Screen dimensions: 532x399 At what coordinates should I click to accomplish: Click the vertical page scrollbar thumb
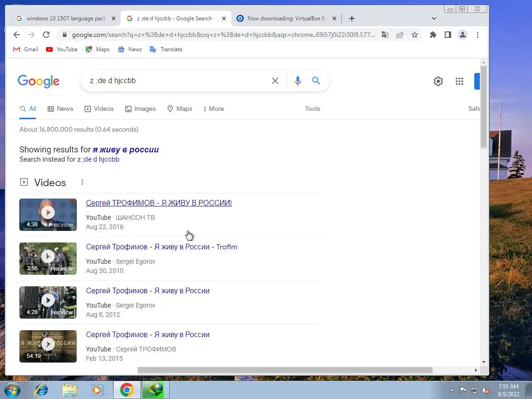[484, 107]
